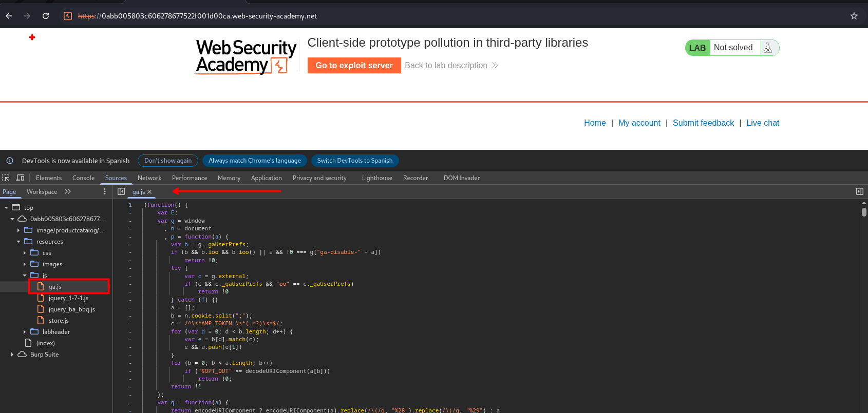The image size is (868, 413).
Task: Open the navigator three-dot menu
Action: pyautogui.click(x=105, y=191)
